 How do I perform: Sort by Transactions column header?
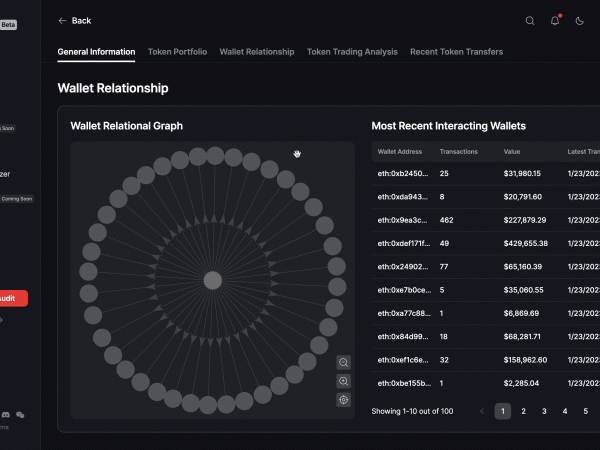point(458,152)
